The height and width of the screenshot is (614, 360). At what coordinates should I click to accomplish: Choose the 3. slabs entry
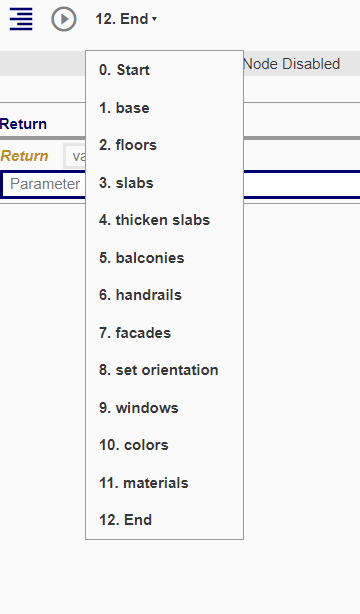click(x=165, y=183)
